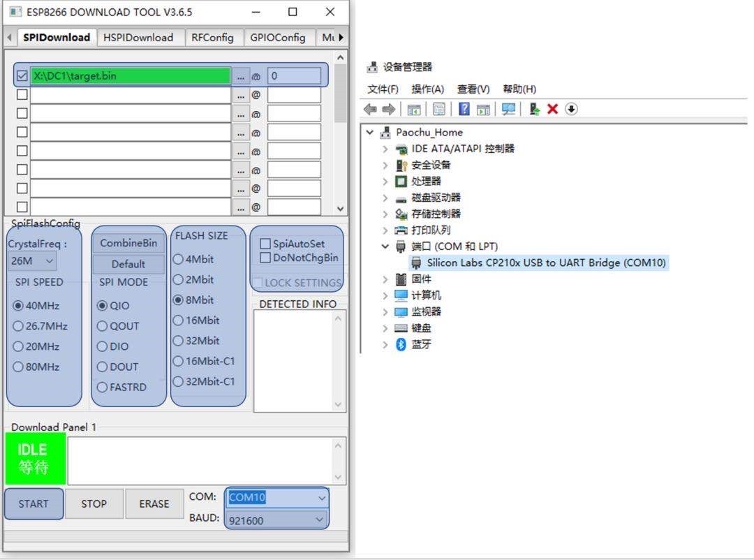This screenshot has height=560, width=754.
Task: Scan for hardware changes in Device Manager
Action: tap(508, 108)
